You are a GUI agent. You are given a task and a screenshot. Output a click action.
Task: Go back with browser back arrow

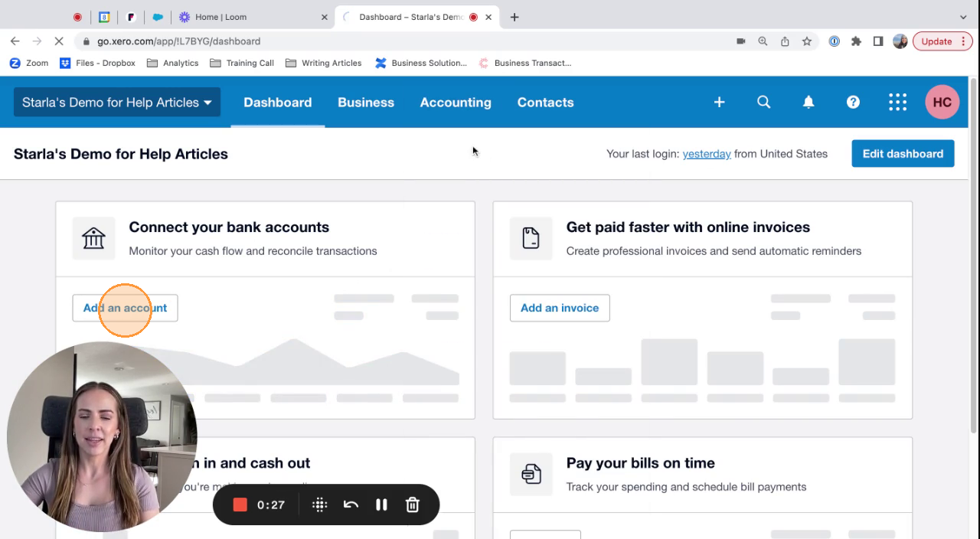pos(15,41)
